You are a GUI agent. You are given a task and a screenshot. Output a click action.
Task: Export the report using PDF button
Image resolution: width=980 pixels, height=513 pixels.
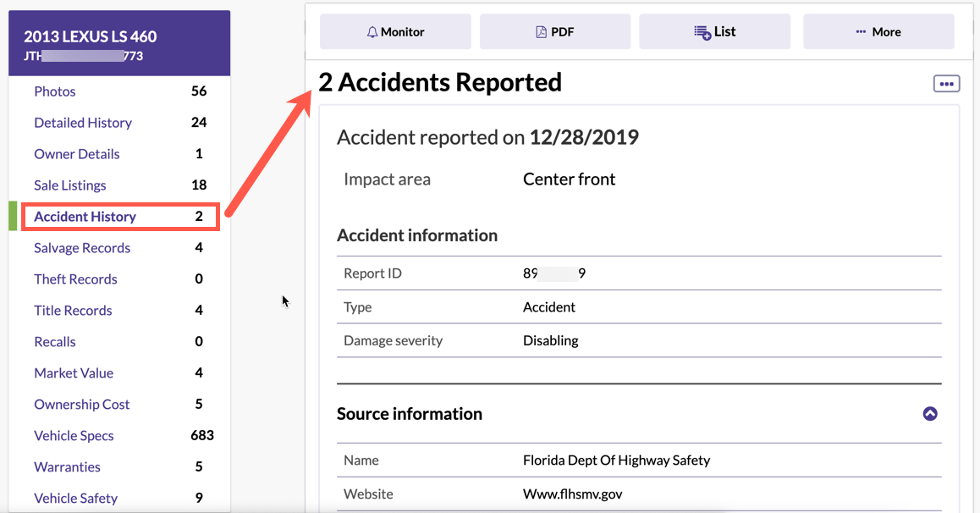click(x=555, y=32)
